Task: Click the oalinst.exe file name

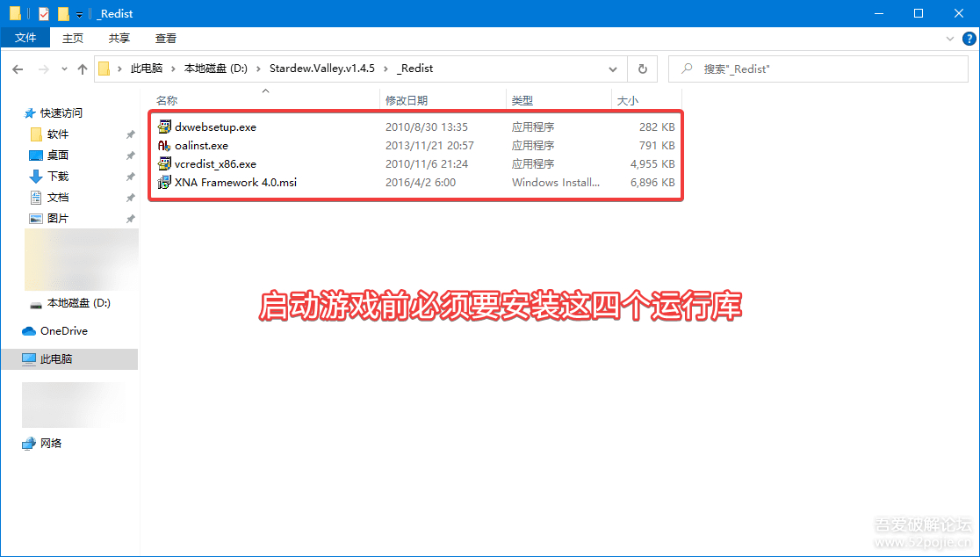Action: point(201,146)
